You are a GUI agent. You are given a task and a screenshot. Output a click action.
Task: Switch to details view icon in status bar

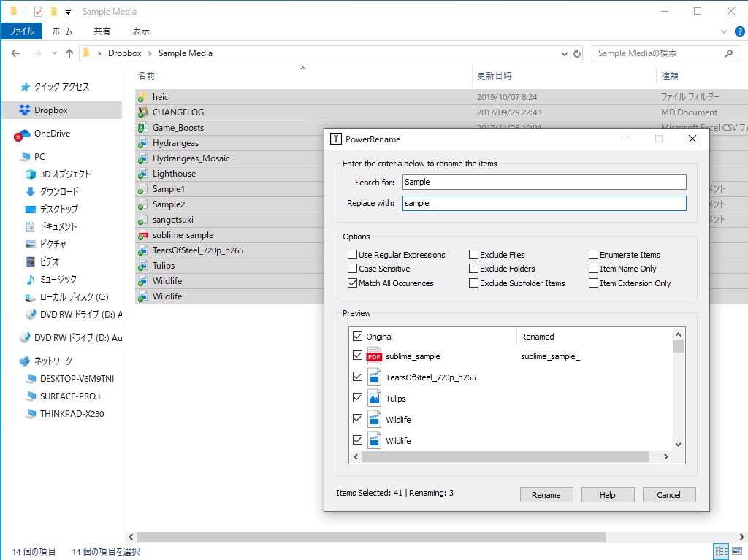pyautogui.click(x=721, y=551)
